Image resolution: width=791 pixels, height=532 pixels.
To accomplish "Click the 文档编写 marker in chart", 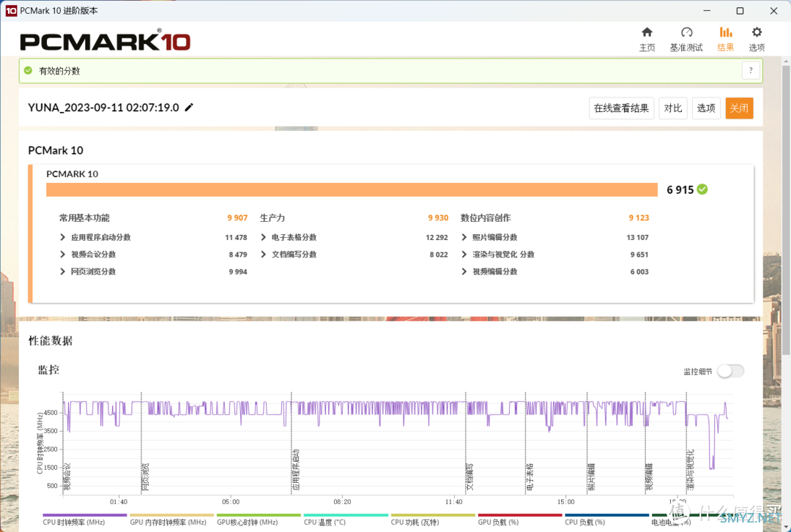I will coord(469,477).
